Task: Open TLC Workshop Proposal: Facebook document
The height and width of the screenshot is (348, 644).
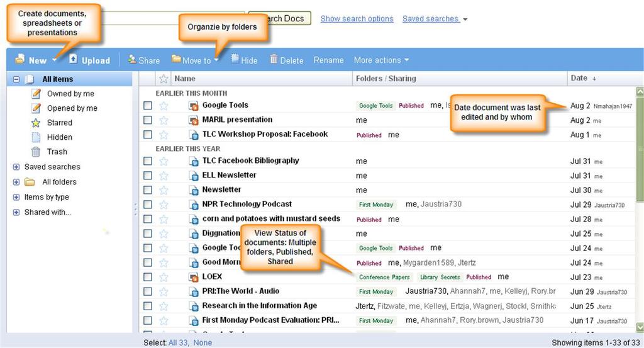Action: click(x=265, y=134)
